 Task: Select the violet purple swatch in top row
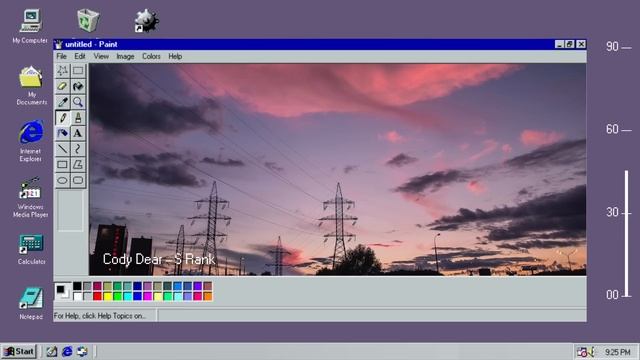pyautogui.click(x=198, y=286)
